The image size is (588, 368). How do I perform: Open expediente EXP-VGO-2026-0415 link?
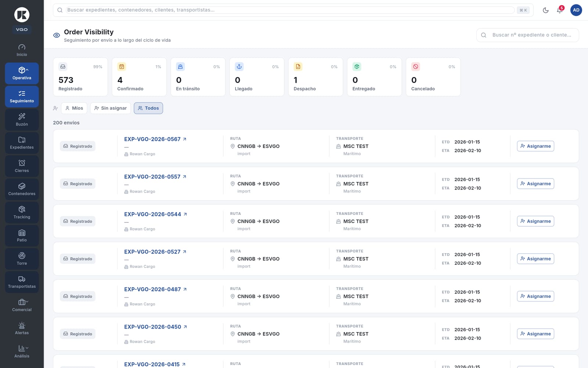[155, 364]
